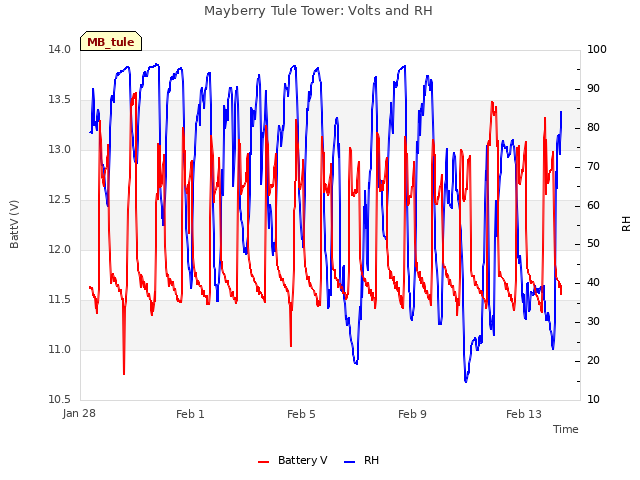Viewport: 640px width, 480px height.
Task: Click the red voltage peak near Feb 12
Action: click(493, 102)
